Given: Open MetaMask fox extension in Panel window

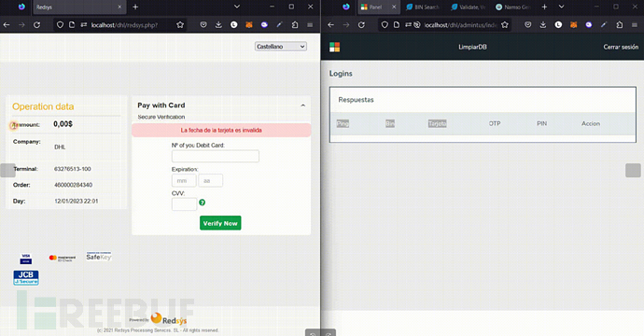Looking at the screenshot, I should 573,25.
